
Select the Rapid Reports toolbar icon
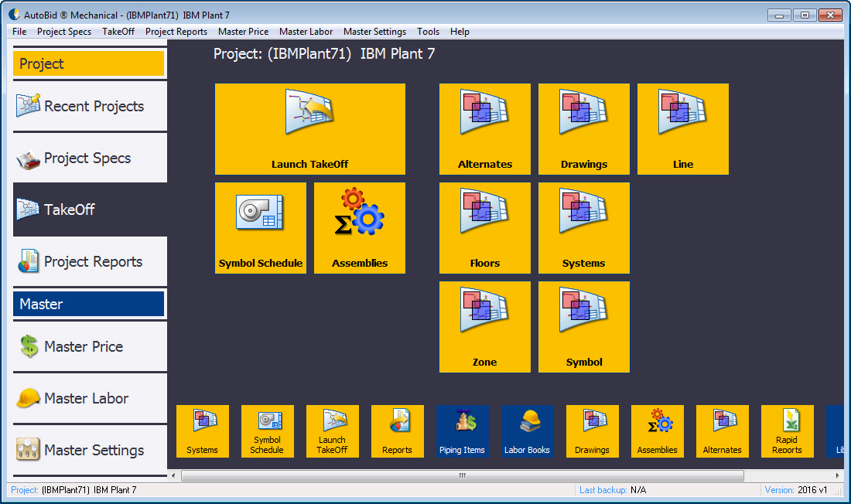pos(787,431)
